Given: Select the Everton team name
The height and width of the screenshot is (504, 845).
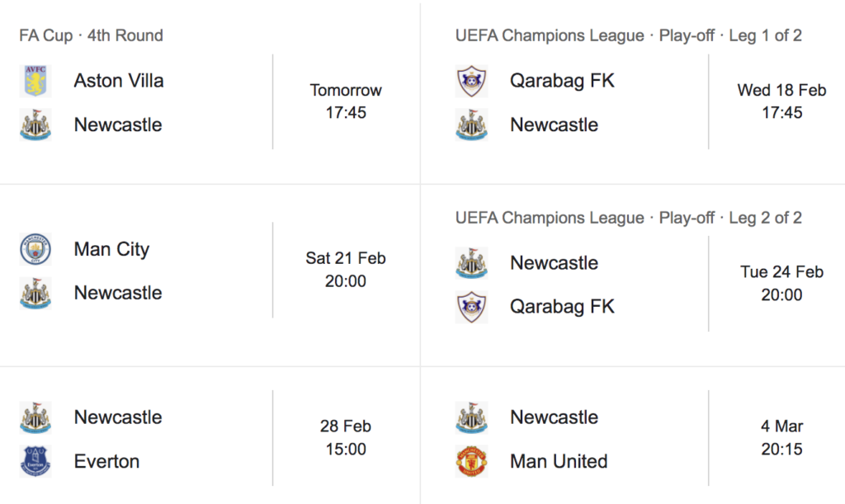Looking at the screenshot, I should tap(106, 461).
